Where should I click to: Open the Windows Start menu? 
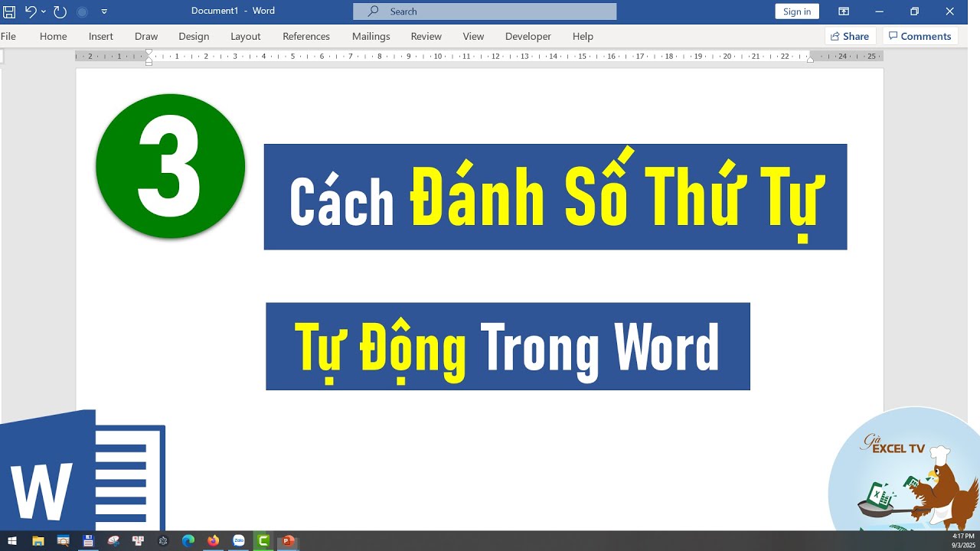click(12, 541)
